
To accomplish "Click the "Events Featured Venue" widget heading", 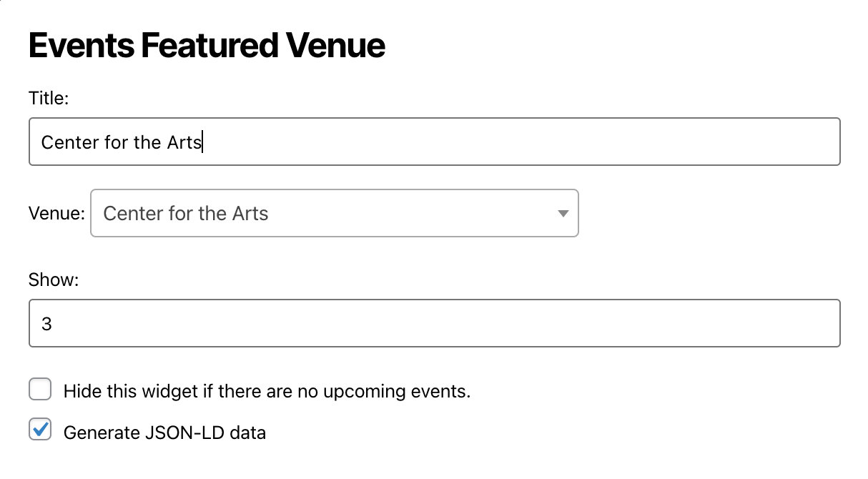I will pos(207,46).
